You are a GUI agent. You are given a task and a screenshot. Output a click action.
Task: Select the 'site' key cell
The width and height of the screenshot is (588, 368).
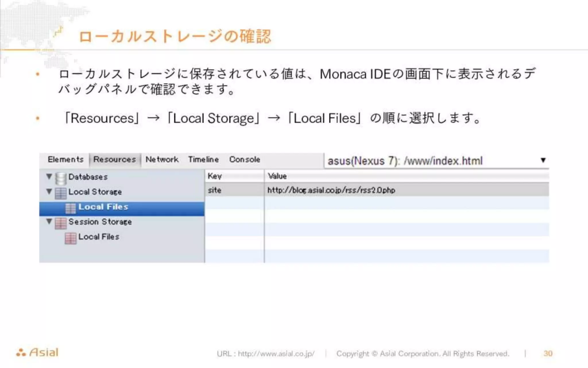tap(235, 190)
